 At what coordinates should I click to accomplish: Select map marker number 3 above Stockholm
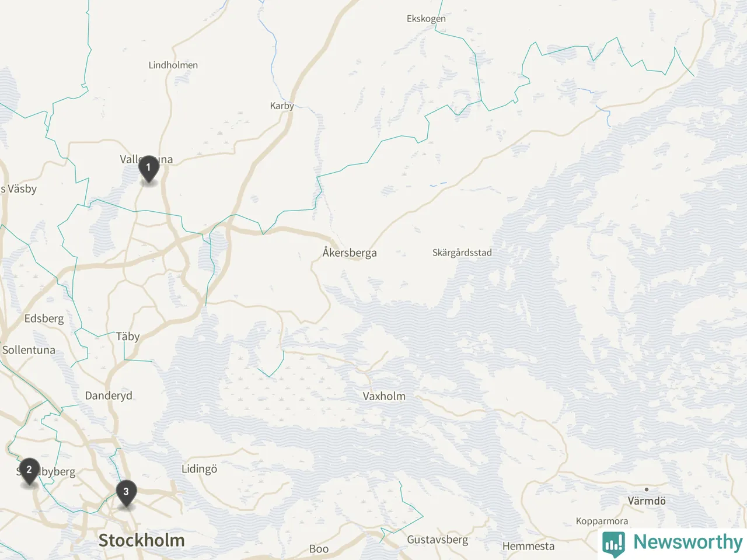coord(126,494)
